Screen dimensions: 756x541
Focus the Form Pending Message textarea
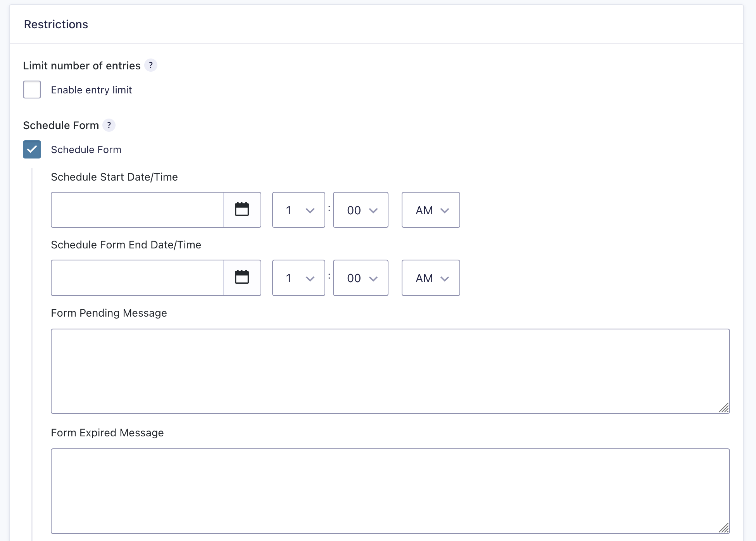point(390,371)
